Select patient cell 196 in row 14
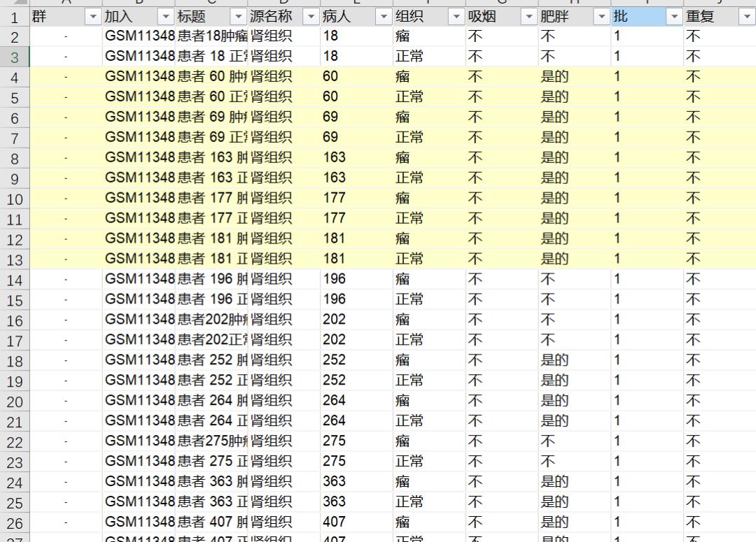 click(357, 279)
